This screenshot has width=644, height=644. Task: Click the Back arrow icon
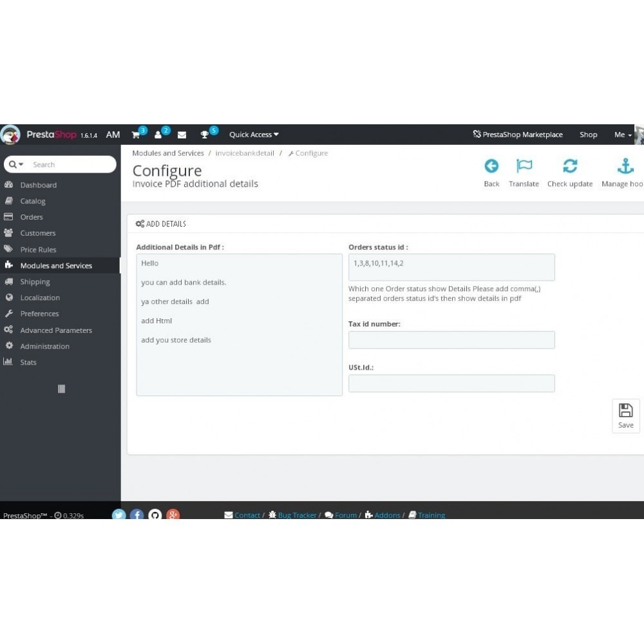point(491,166)
